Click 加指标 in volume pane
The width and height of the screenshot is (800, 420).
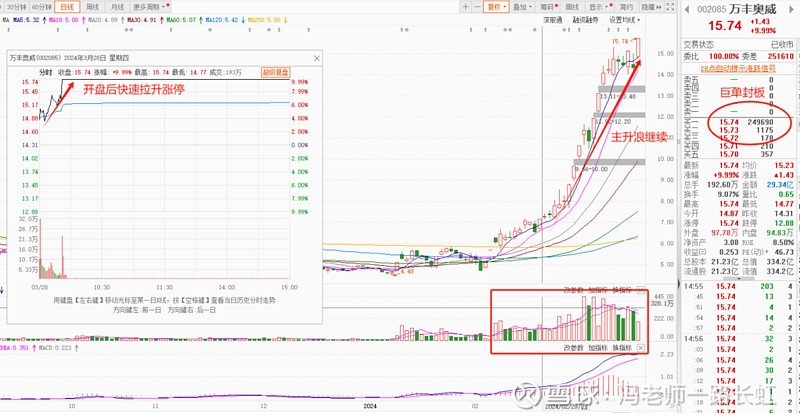pyautogui.click(x=597, y=290)
